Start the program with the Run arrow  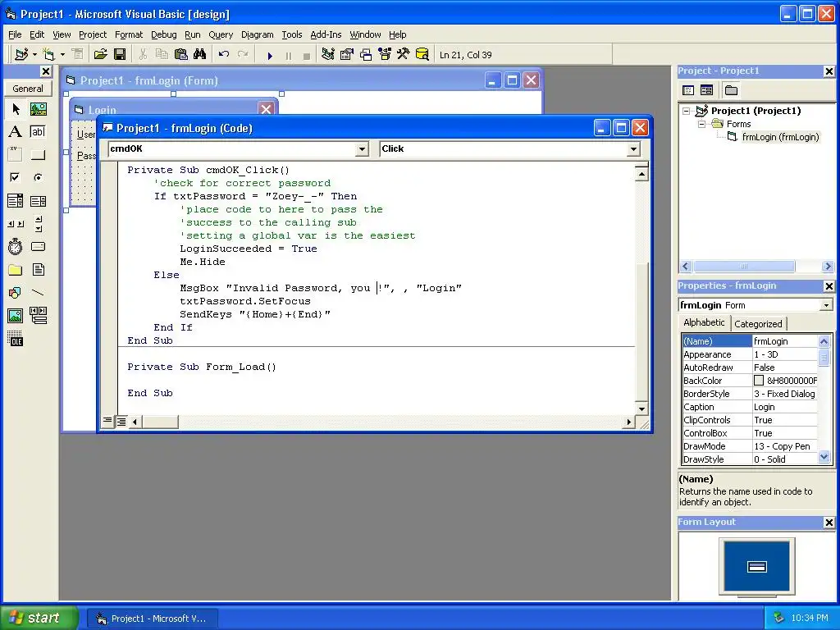coord(270,55)
